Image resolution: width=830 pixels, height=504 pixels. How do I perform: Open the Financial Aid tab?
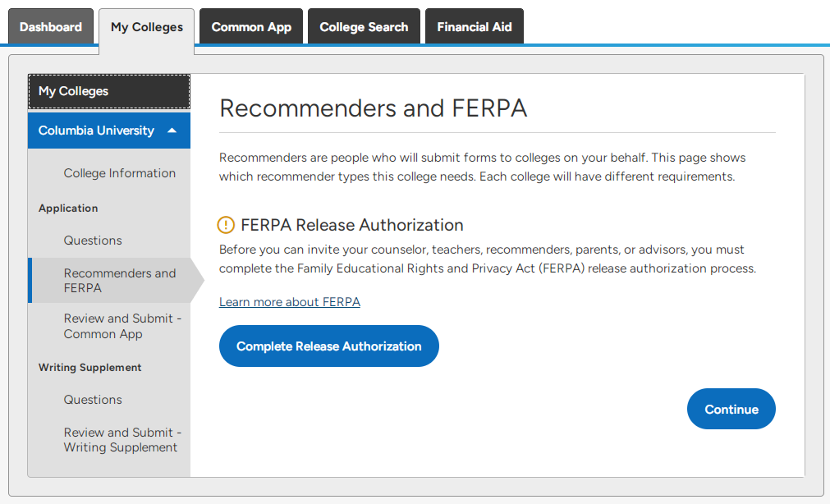[x=475, y=26]
